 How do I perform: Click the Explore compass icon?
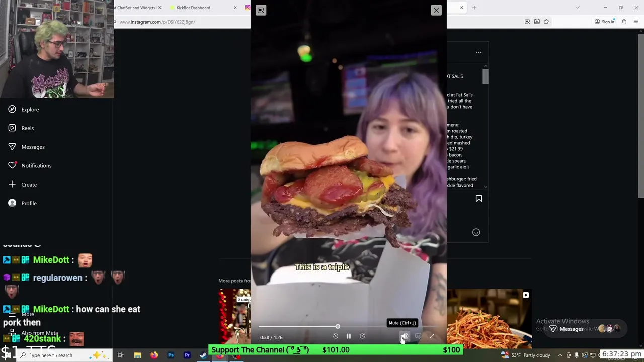pyautogui.click(x=12, y=109)
